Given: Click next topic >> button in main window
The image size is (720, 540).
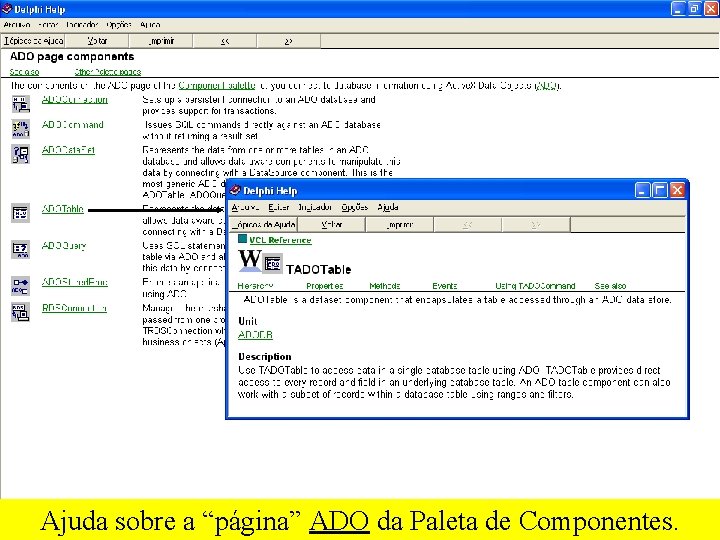Looking at the screenshot, I should pyautogui.click(x=288, y=41).
